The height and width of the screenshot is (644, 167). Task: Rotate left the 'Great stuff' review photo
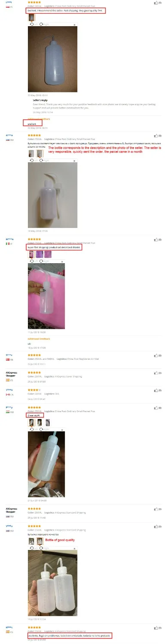(31, 428)
